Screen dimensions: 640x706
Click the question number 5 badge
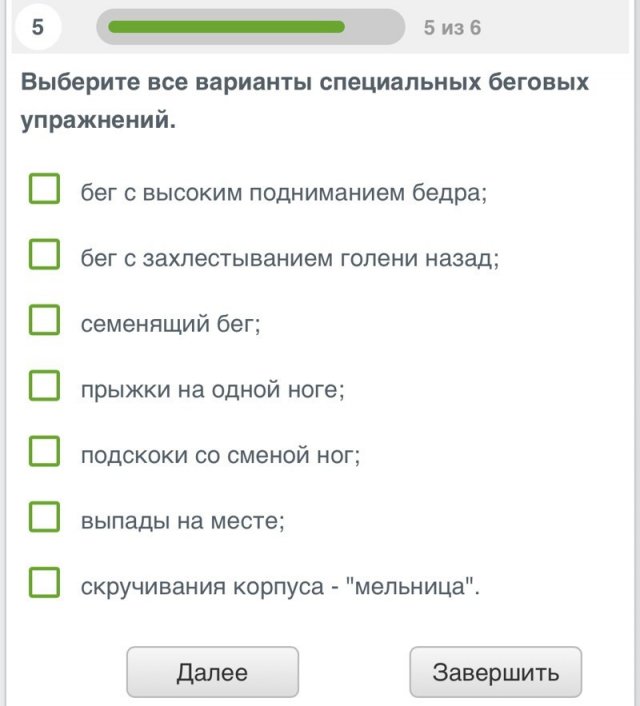tap(37, 27)
